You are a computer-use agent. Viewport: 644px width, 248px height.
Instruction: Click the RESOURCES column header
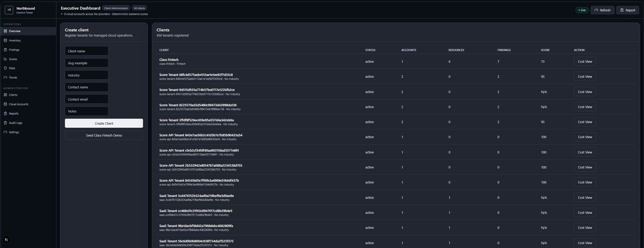(x=456, y=50)
